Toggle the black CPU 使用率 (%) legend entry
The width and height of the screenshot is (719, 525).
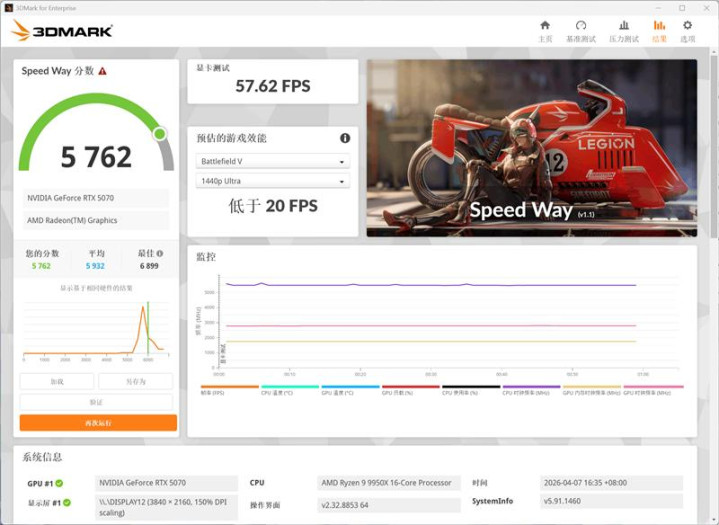pos(471,390)
